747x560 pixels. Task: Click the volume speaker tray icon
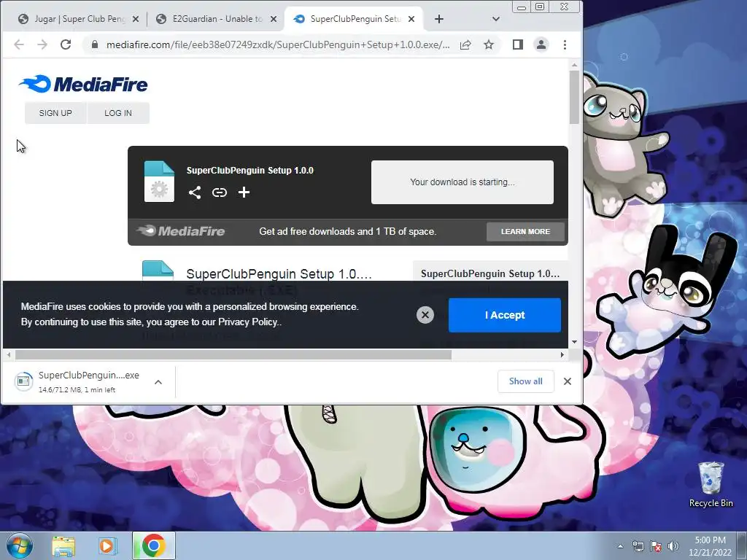click(673, 546)
